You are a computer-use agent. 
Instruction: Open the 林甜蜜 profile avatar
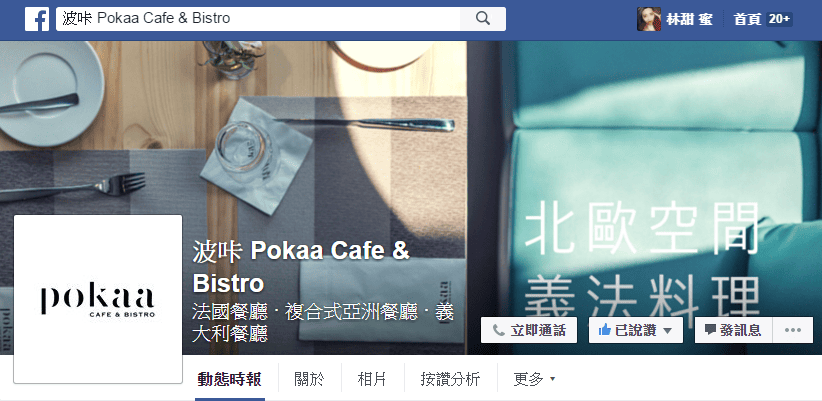coord(648,19)
